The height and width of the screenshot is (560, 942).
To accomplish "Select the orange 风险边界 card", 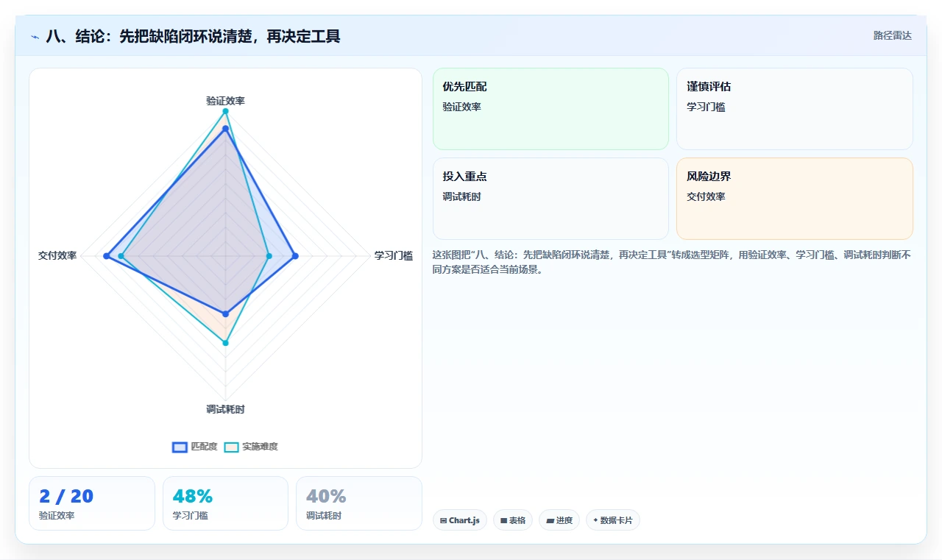I will click(x=795, y=199).
